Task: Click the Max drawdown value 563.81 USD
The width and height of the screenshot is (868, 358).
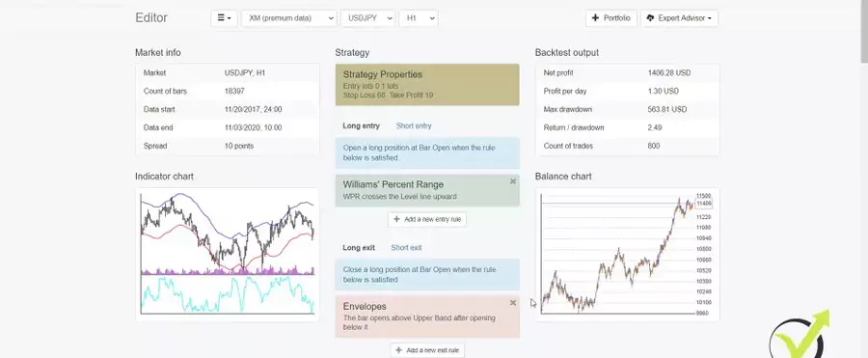Action: [x=667, y=109]
